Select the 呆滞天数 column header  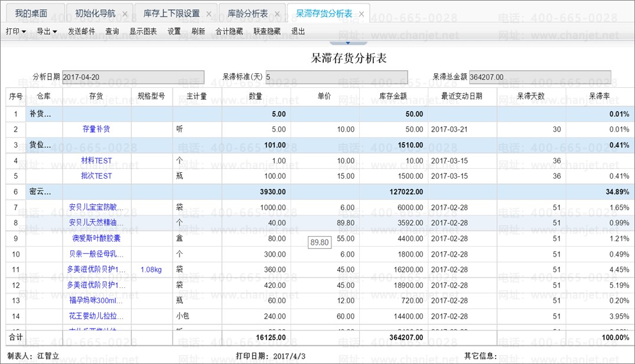[x=531, y=96]
